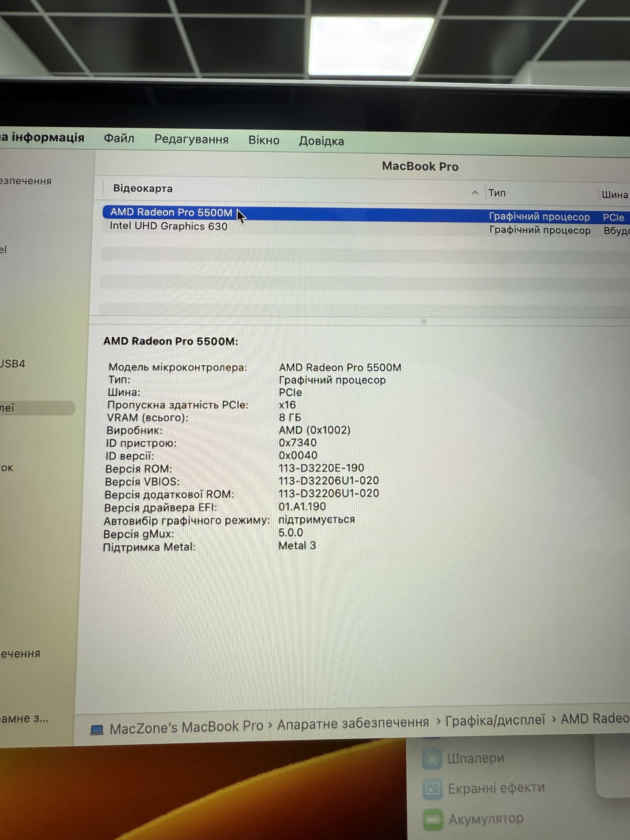Open the Вікно menu
The height and width of the screenshot is (840, 630).
(264, 140)
